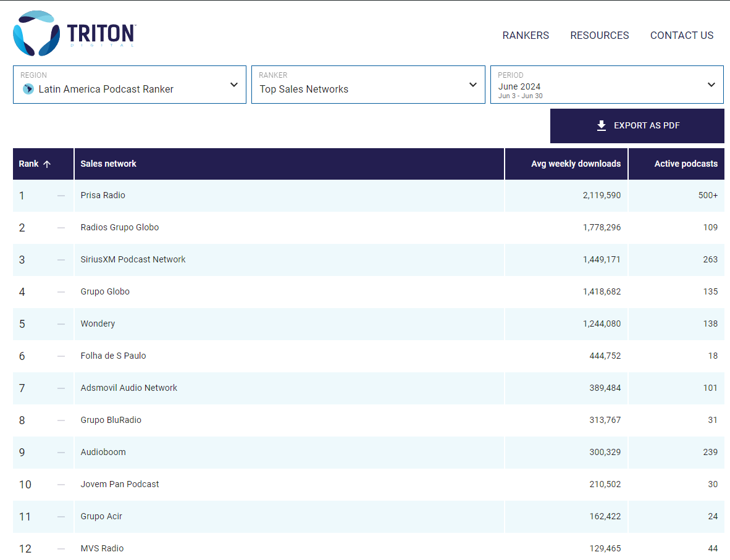
Task: Select Grupo Acir network name
Action: click(101, 516)
